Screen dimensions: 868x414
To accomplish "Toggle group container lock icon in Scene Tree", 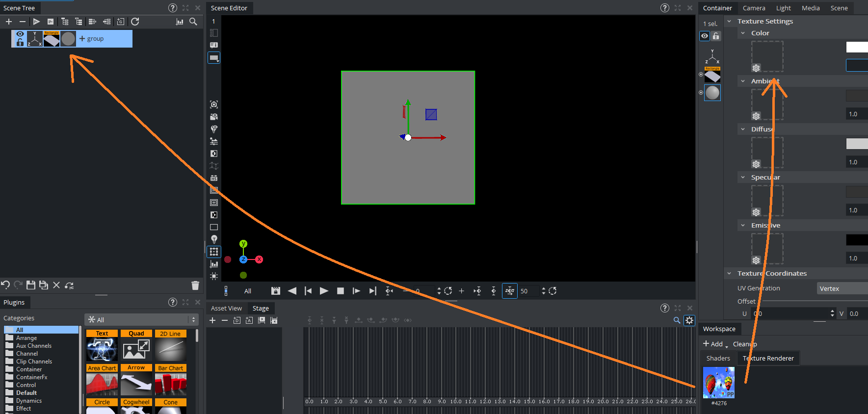I will [x=20, y=43].
